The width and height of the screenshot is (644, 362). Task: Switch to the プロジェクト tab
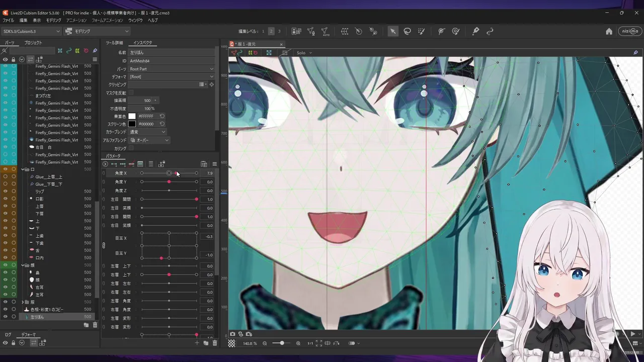[33, 43]
